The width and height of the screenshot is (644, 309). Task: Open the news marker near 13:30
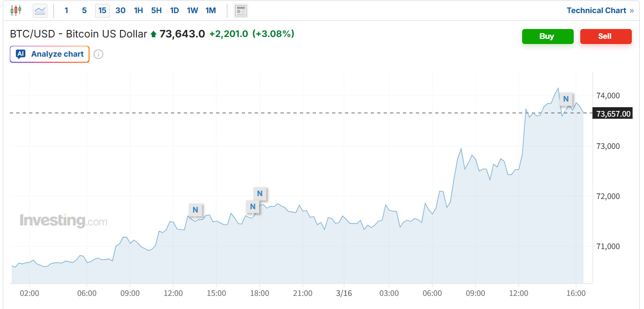tap(195, 210)
